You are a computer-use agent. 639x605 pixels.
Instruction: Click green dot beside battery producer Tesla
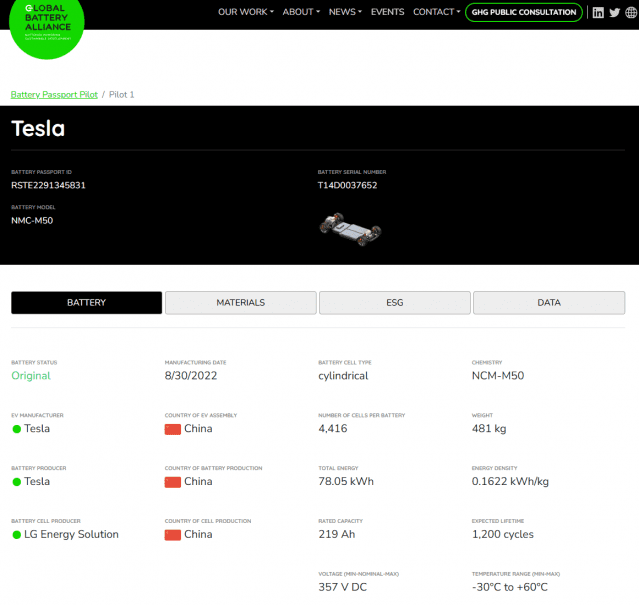(17, 482)
